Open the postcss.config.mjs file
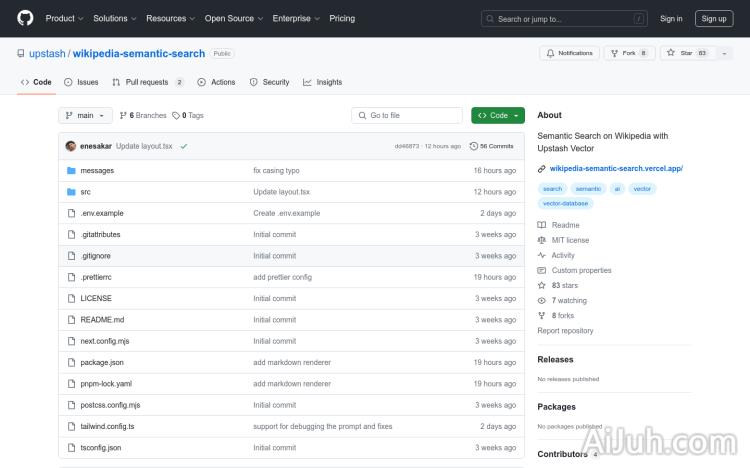750x468 pixels. pos(110,405)
